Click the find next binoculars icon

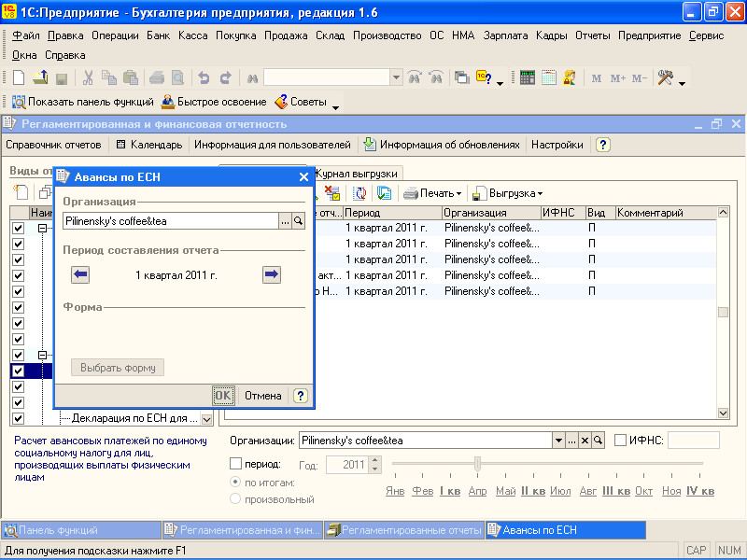pyautogui.click(x=415, y=77)
